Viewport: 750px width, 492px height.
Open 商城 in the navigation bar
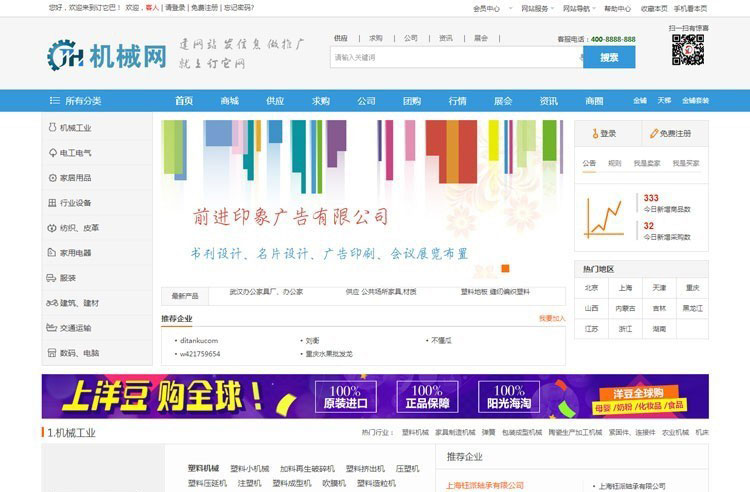[230, 100]
